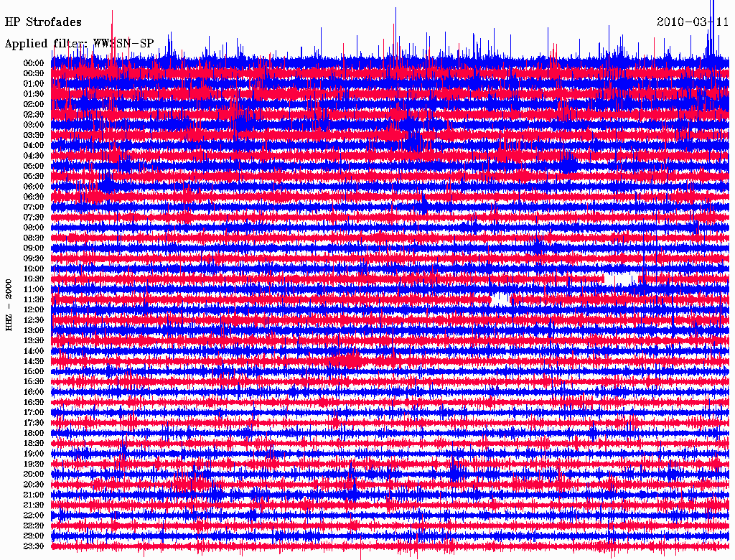Click the 05:00 time label
Viewport: 735px width, 560px height.
coord(34,166)
